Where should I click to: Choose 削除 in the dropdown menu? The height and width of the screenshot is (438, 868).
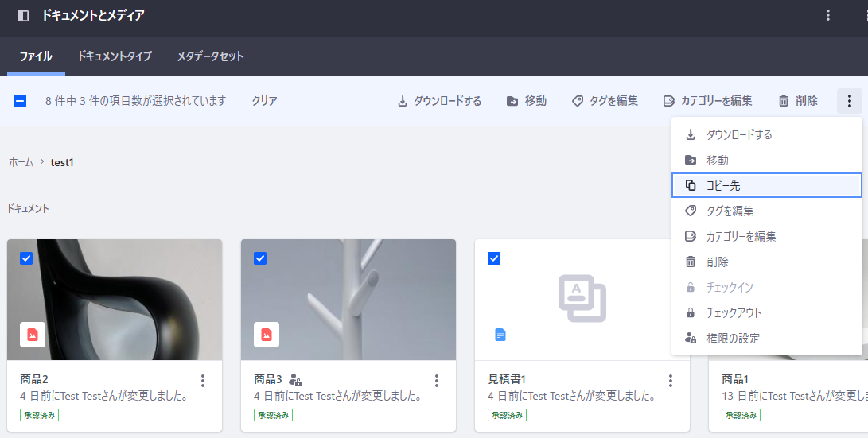tap(767, 262)
